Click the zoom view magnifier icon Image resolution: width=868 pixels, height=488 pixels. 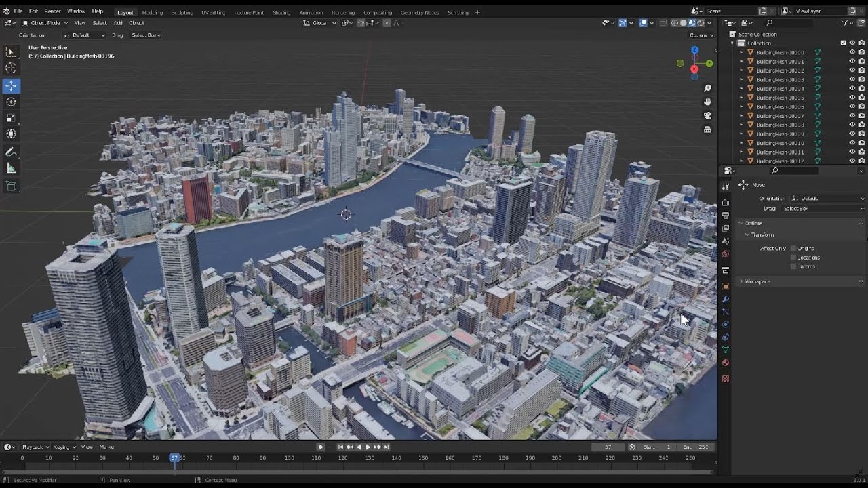click(x=707, y=88)
